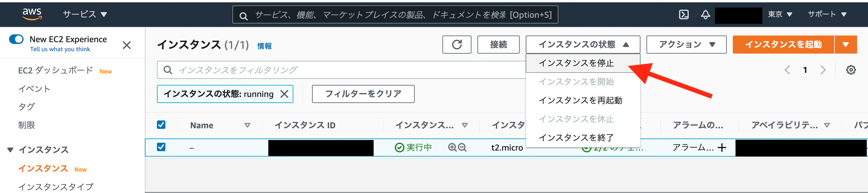Screen dimensions: 868x193
Task: Focus the インスタンスをフィルタリング filter field
Action: tap(341, 70)
